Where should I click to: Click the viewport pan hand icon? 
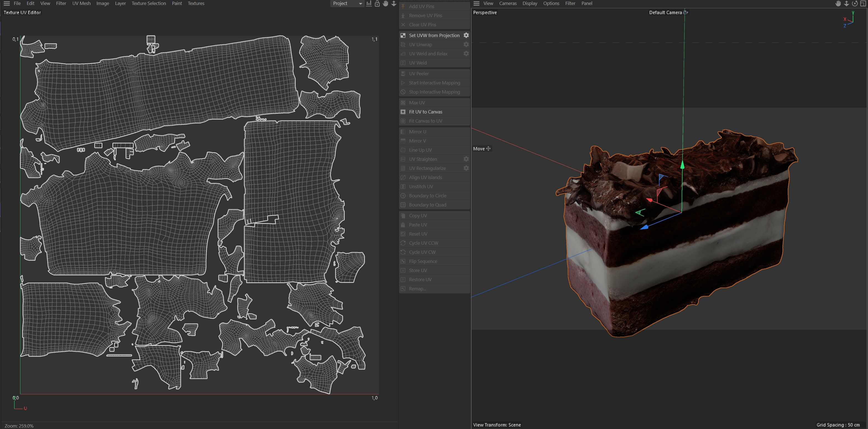838,4
